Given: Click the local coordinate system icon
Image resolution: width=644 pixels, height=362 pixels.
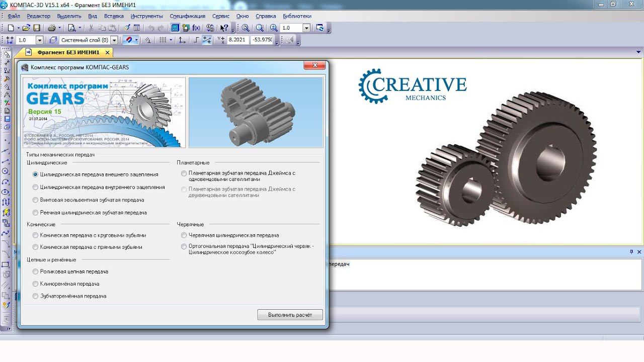Looking at the screenshot, I should tap(182, 40).
